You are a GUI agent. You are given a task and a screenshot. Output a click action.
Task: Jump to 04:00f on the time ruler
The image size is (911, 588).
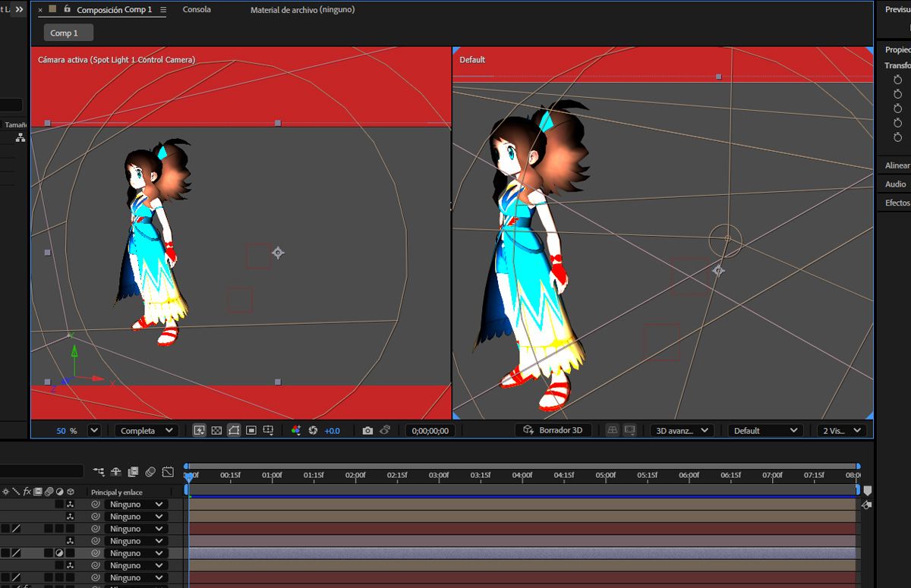click(522, 475)
